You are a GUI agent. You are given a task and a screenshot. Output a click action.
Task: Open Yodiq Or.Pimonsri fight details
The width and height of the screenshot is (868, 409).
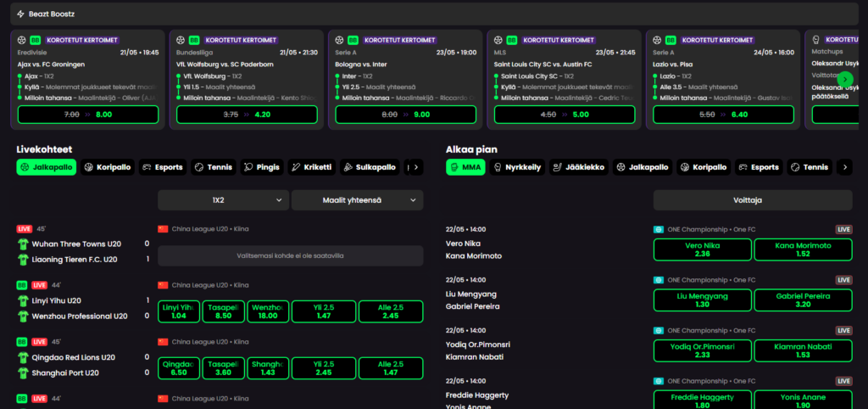click(478, 350)
